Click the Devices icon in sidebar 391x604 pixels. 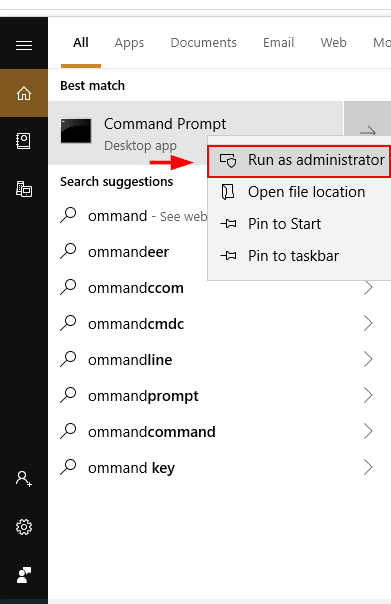coord(24,189)
